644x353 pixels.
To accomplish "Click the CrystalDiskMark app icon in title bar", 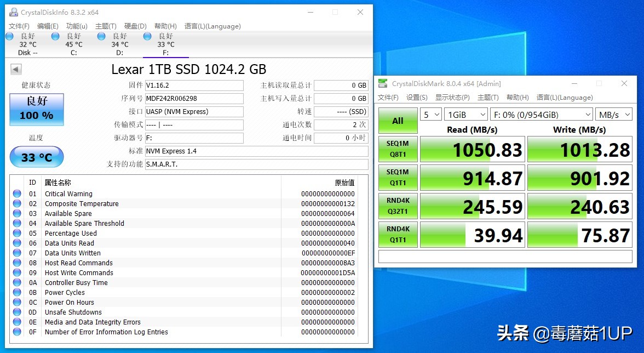I will pyautogui.click(x=383, y=84).
